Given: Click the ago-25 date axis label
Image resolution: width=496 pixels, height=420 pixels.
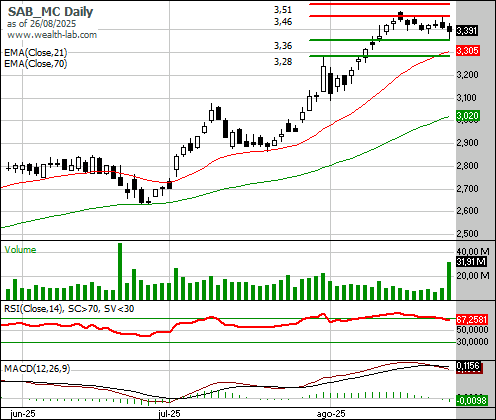Looking at the screenshot, I should click(x=331, y=414).
